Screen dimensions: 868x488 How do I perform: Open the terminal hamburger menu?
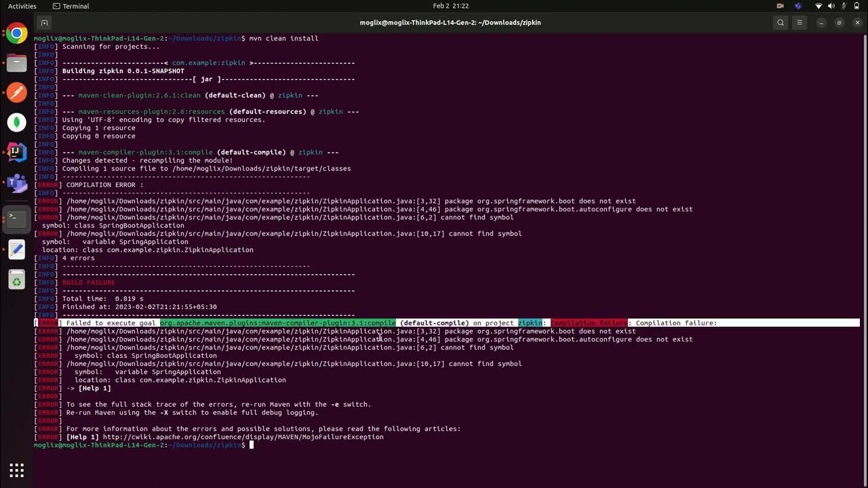point(800,22)
